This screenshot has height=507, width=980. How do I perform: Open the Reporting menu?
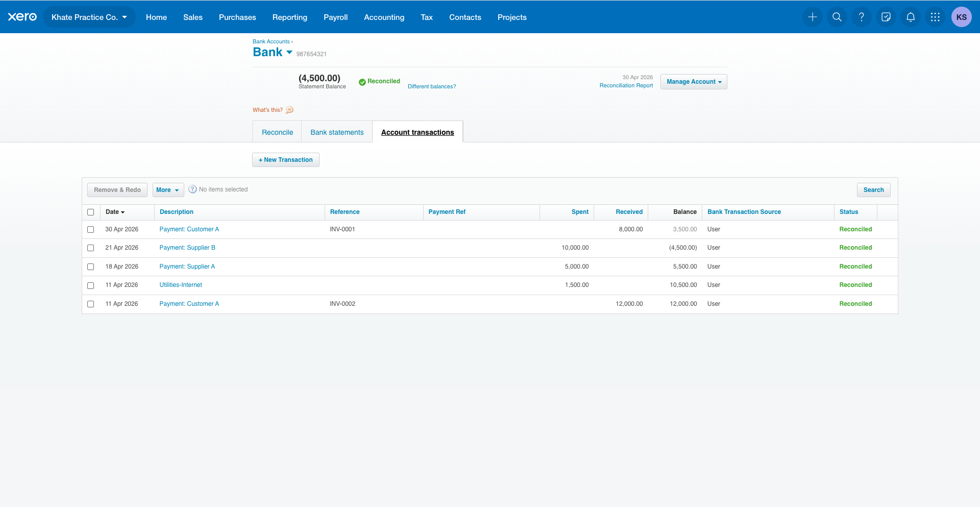(x=290, y=17)
